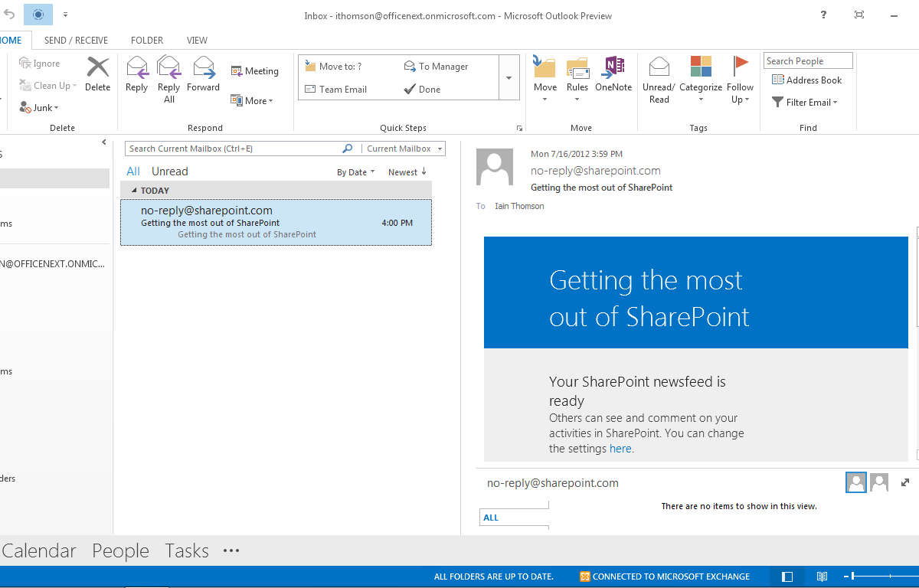This screenshot has height=588, width=919.
Task: Open Quick Steps dialog launcher
Action: pyautogui.click(x=519, y=128)
